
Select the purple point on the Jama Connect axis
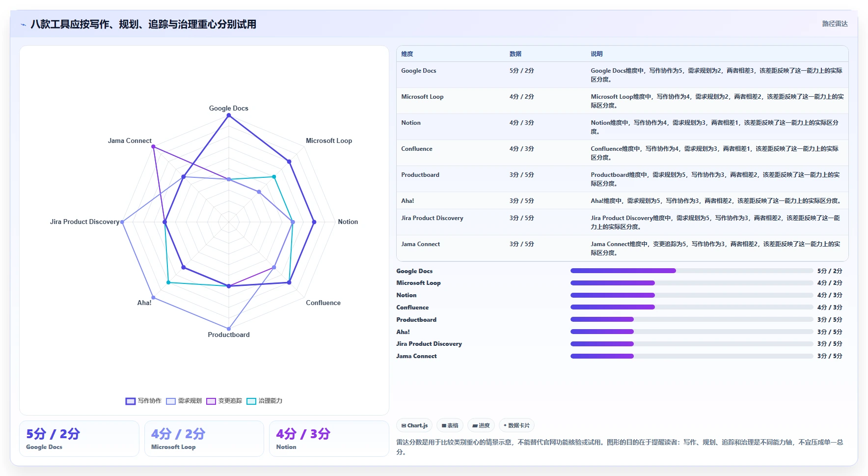coord(153,146)
